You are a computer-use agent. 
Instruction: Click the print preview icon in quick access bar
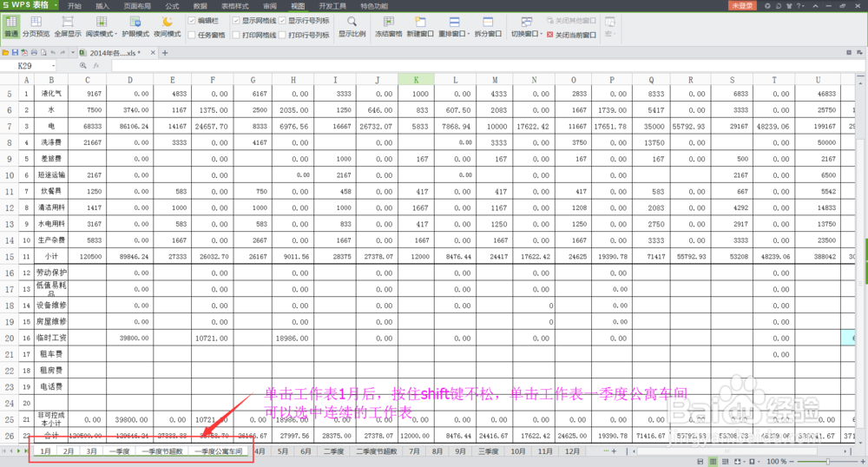(x=43, y=53)
